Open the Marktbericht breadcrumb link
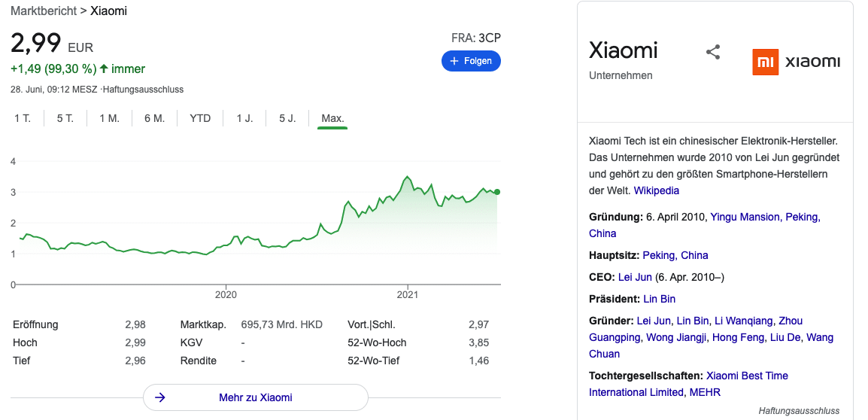The width and height of the screenshot is (868, 420). (44, 11)
